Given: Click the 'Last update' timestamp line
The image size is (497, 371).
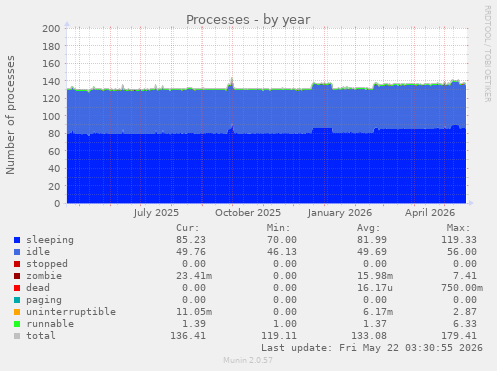Looking at the screenshot, I should (372, 348).
